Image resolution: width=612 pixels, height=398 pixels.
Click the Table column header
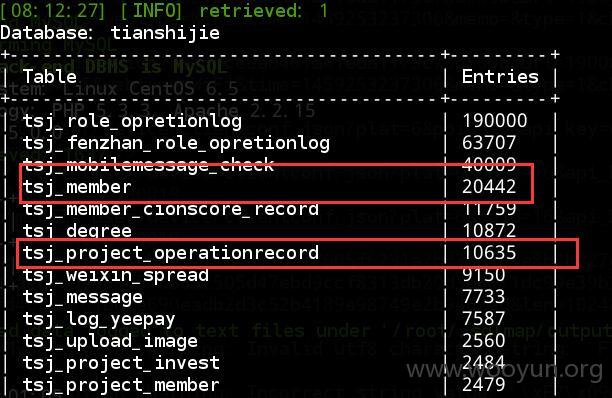[x=50, y=76]
